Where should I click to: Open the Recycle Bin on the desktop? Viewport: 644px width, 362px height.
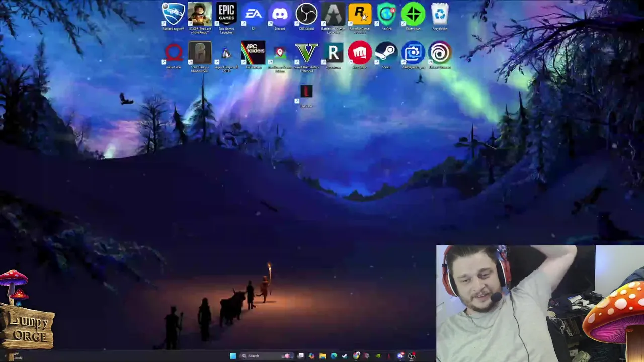(440, 17)
